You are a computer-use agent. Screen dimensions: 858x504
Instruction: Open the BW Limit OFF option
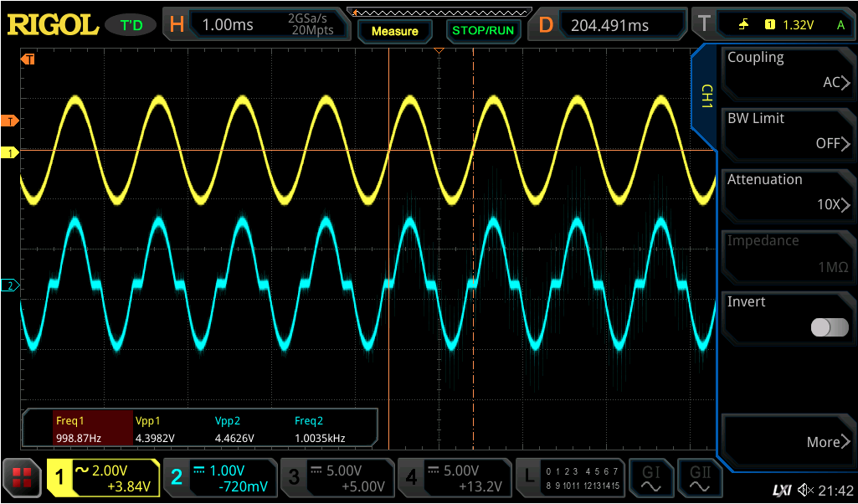[789, 134]
